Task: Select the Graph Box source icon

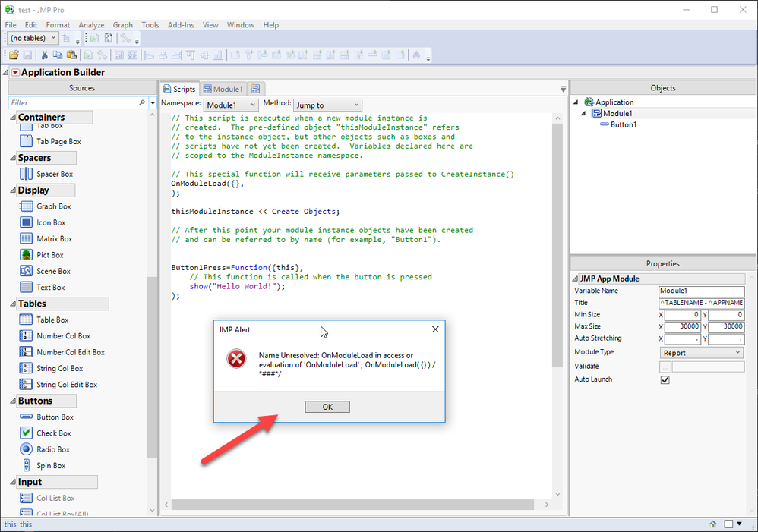Action: (26, 206)
